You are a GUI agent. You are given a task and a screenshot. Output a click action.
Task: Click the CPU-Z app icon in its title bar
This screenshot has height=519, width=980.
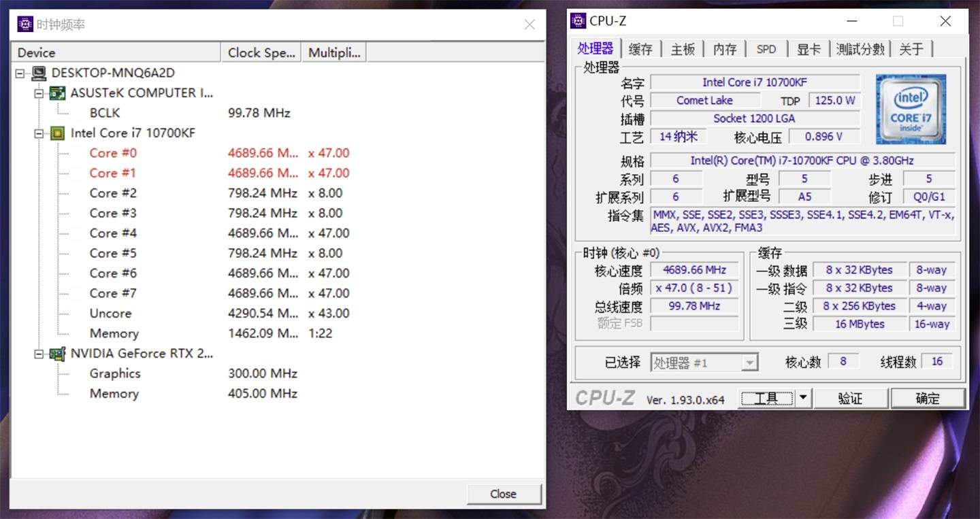pos(578,21)
